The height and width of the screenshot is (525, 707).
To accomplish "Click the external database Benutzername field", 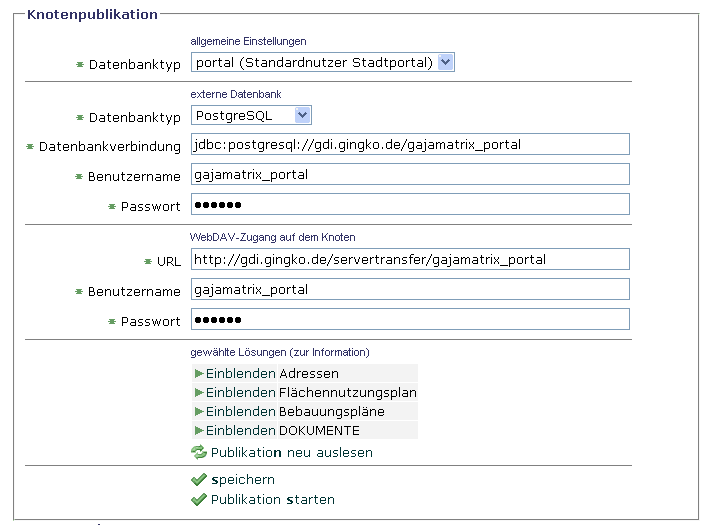I will pos(409,175).
